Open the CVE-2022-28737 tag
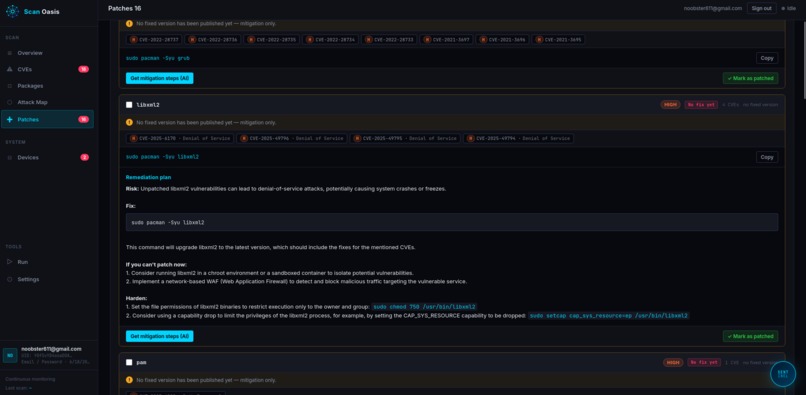This screenshot has width=806, height=395. (154, 40)
